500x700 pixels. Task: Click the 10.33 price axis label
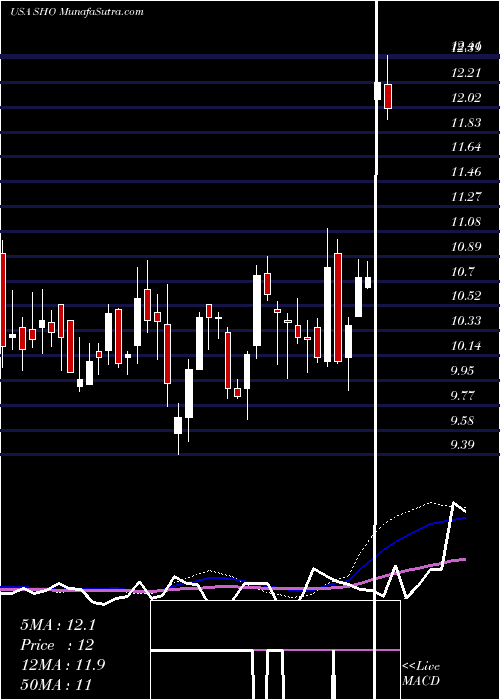[466, 321]
